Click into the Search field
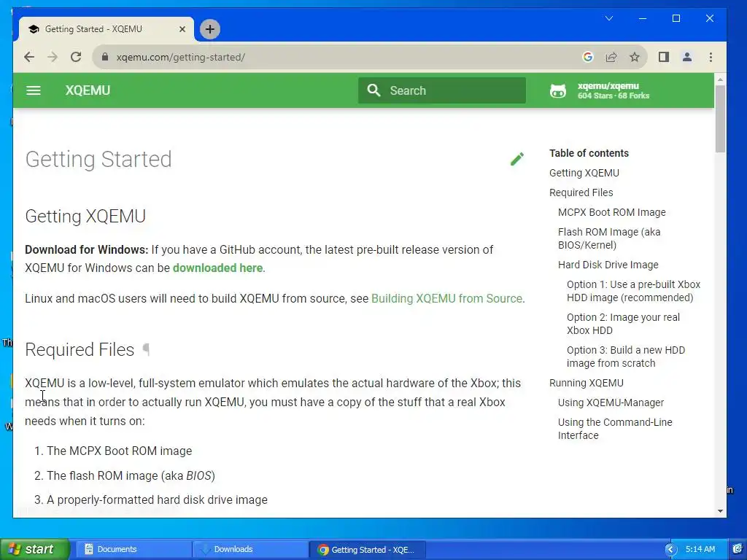 click(442, 90)
